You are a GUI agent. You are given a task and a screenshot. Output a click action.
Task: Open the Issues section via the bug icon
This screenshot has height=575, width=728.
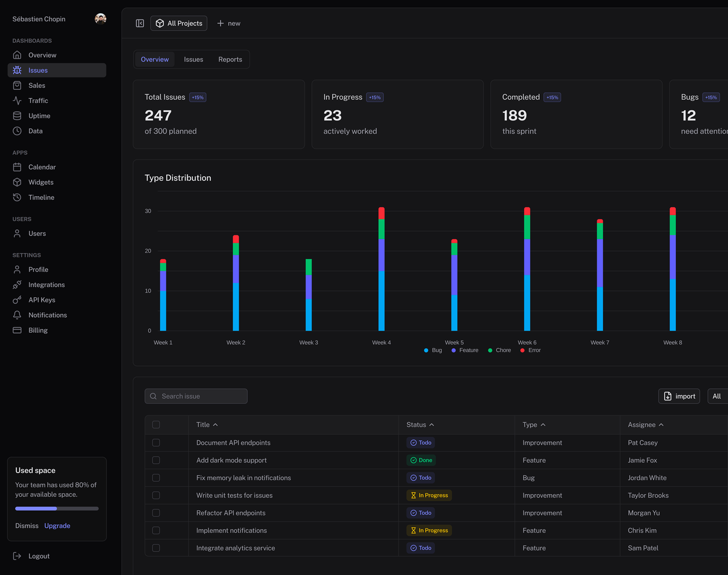pyautogui.click(x=17, y=70)
